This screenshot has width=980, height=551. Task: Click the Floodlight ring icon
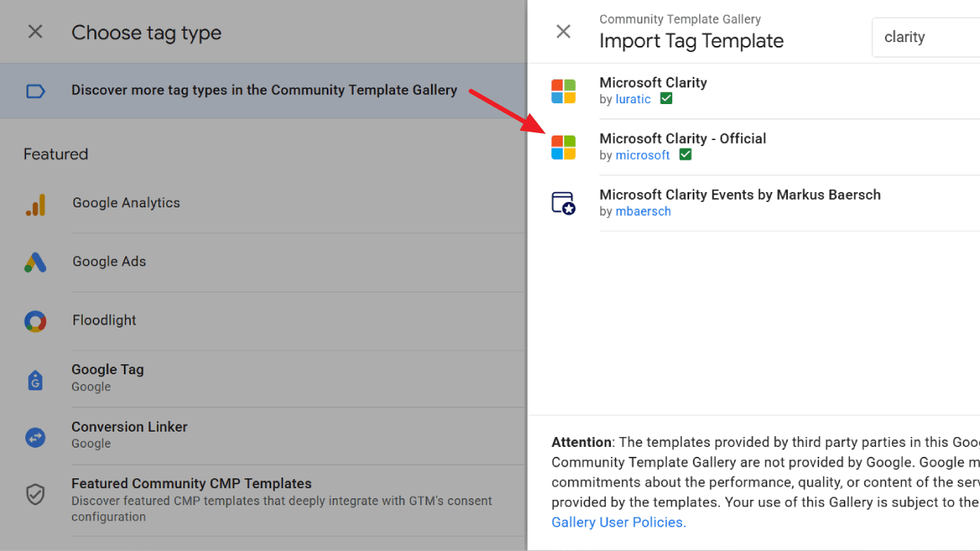(x=35, y=321)
